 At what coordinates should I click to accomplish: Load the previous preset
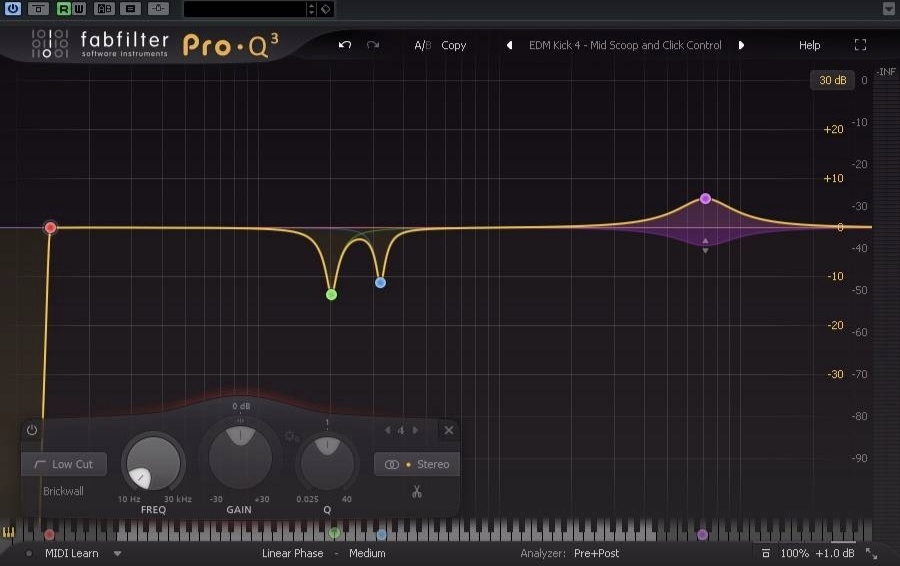tap(509, 45)
